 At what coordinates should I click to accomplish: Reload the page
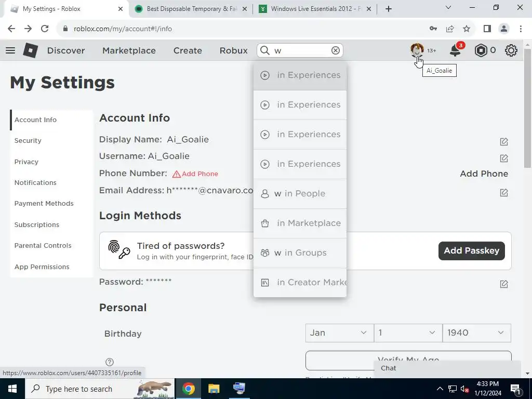(45, 29)
